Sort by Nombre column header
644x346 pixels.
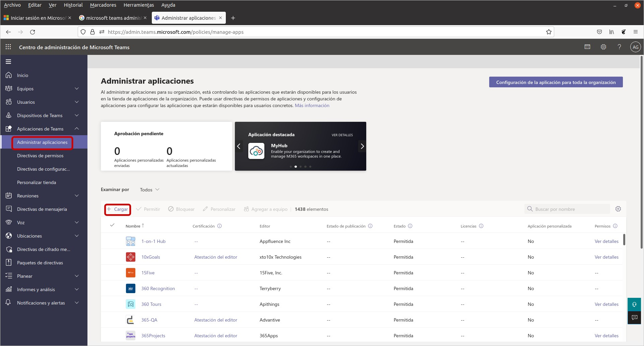(135, 226)
